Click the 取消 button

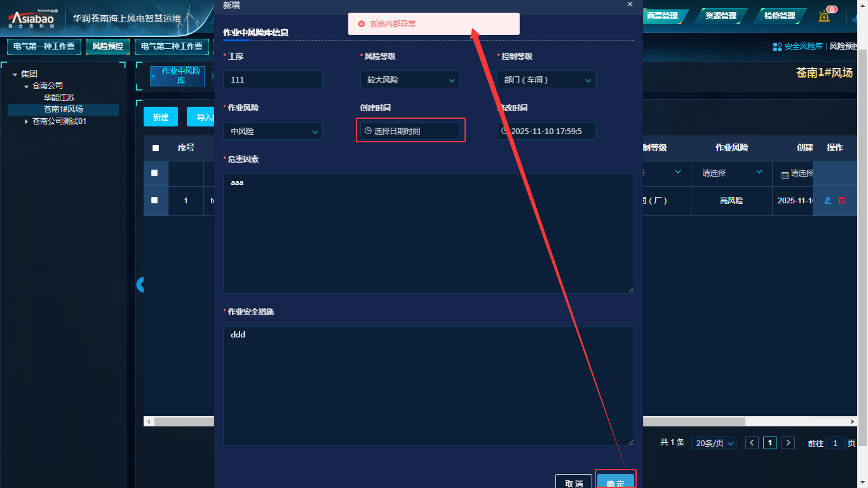pos(574,483)
